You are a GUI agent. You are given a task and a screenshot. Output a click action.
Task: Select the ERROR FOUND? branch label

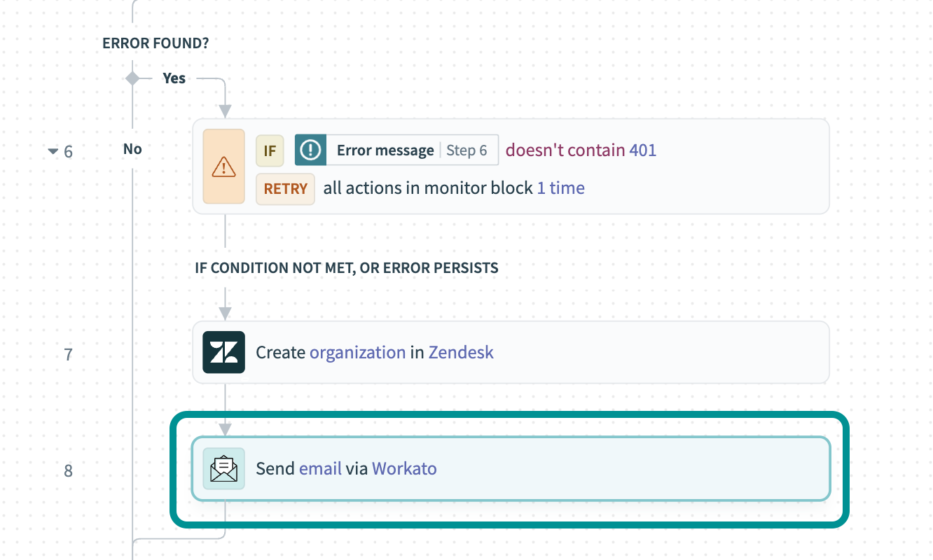155,43
